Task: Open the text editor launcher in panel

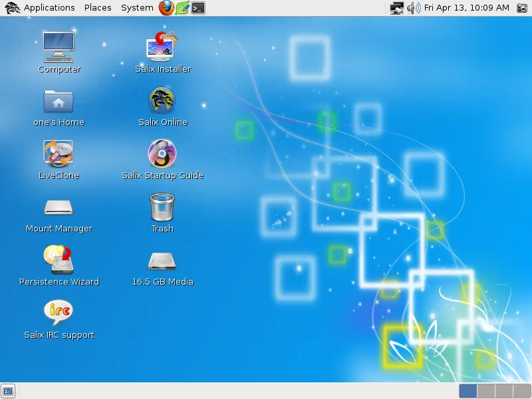Action: [182, 8]
